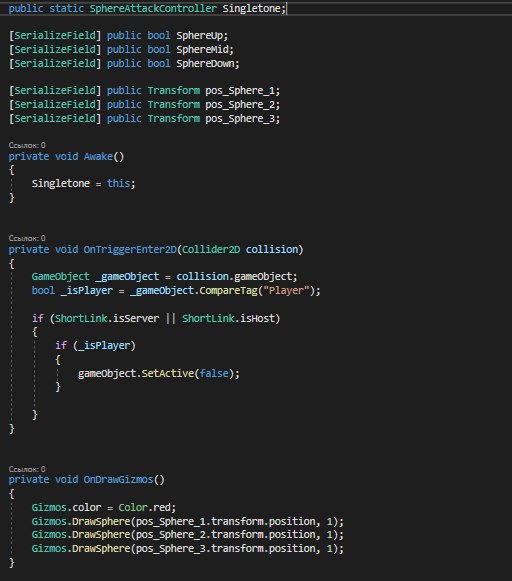This screenshot has height=581, width=512.
Task: Click the CompareTag method call
Action: (x=228, y=290)
